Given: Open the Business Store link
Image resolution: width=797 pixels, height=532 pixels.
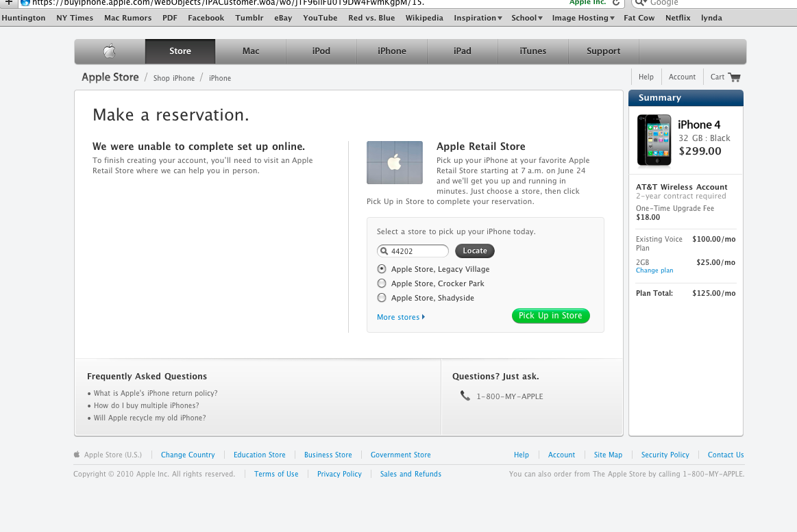Looking at the screenshot, I should 328,455.
